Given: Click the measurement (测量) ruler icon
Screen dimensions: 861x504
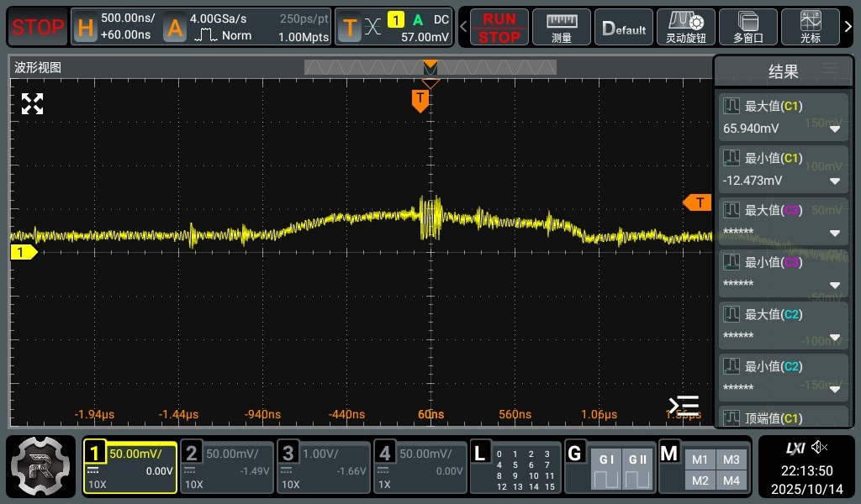Looking at the screenshot, I should click(562, 27).
